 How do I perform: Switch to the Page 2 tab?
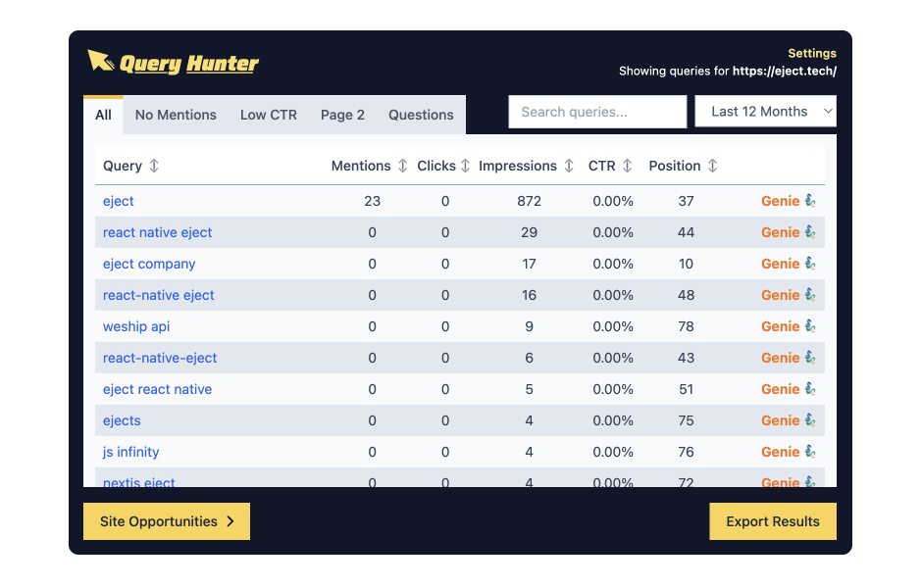(341, 115)
